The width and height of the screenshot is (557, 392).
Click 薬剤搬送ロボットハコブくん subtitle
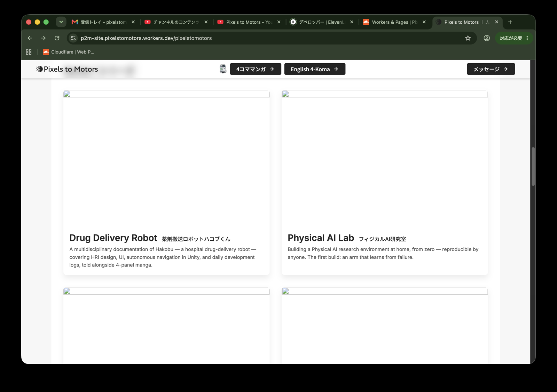(x=196, y=239)
